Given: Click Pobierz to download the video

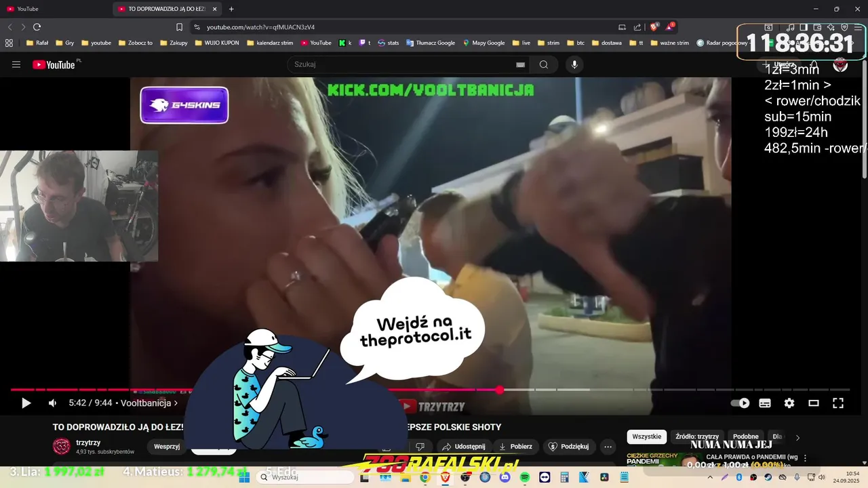Looking at the screenshot, I should click(x=515, y=447).
